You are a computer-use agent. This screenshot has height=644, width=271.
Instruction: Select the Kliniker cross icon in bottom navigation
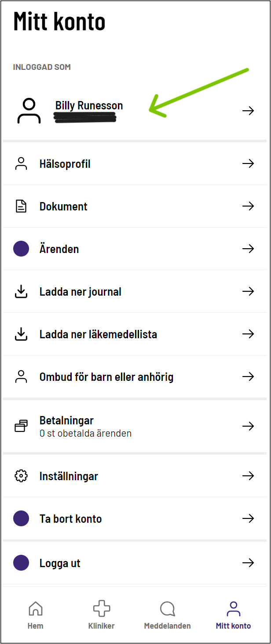click(101, 608)
